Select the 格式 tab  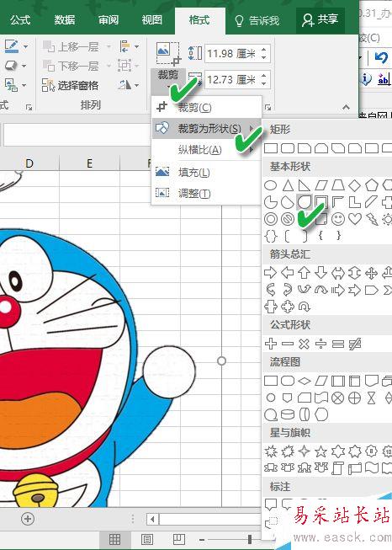coord(199,19)
